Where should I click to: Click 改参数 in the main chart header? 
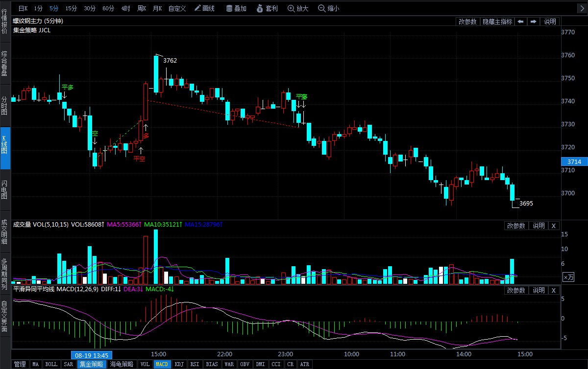(467, 22)
